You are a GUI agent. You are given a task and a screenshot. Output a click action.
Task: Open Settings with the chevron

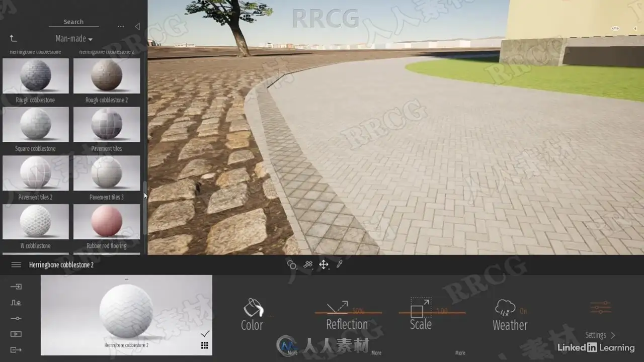(600, 335)
